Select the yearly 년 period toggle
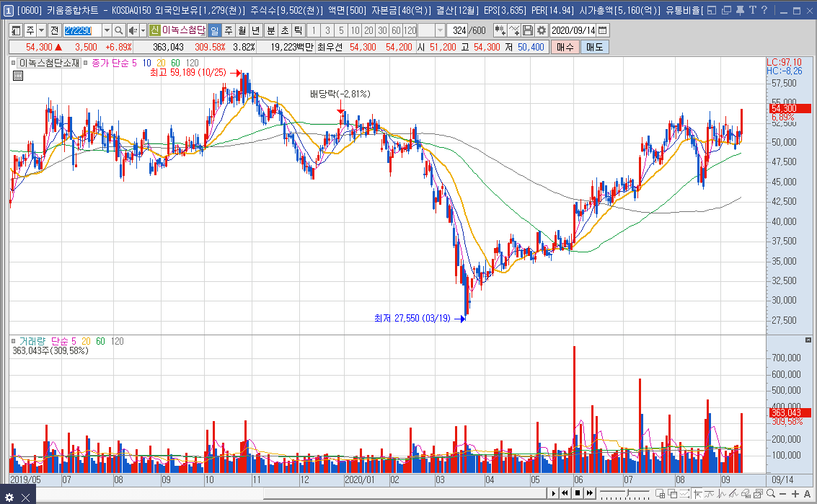Viewport: 817px width, 504px height. pyautogui.click(x=255, y=31)
